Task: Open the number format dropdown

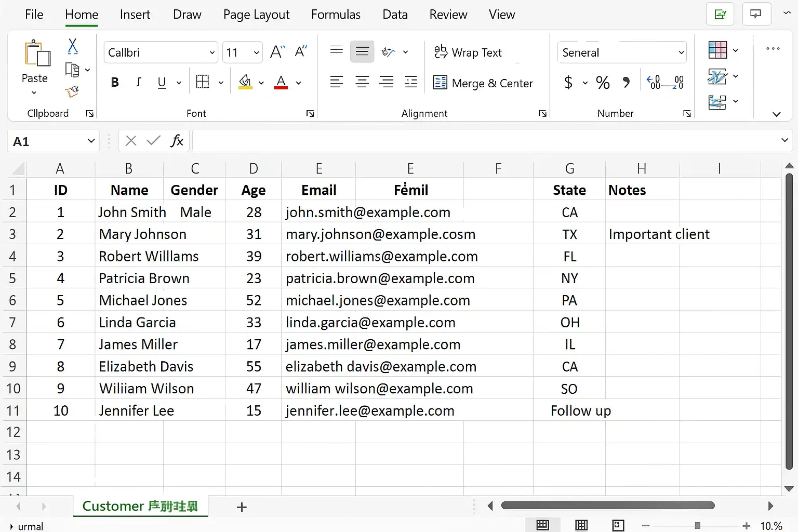Action: 681,52
